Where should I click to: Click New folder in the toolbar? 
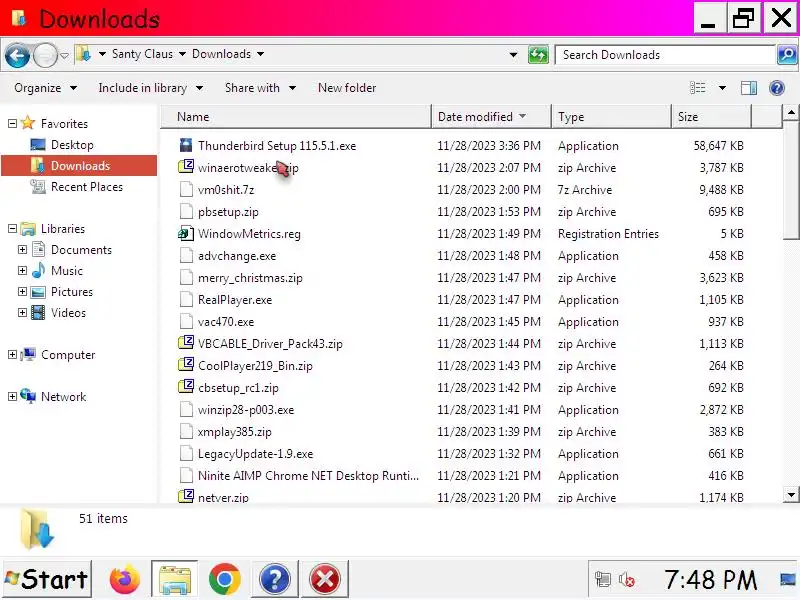coord(347,88)
